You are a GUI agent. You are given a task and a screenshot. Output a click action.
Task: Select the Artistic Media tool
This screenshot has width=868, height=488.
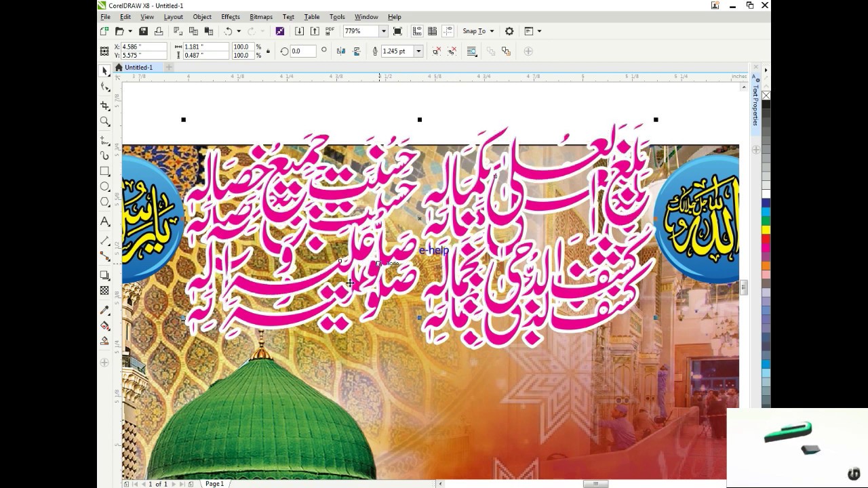coord(105,156)
